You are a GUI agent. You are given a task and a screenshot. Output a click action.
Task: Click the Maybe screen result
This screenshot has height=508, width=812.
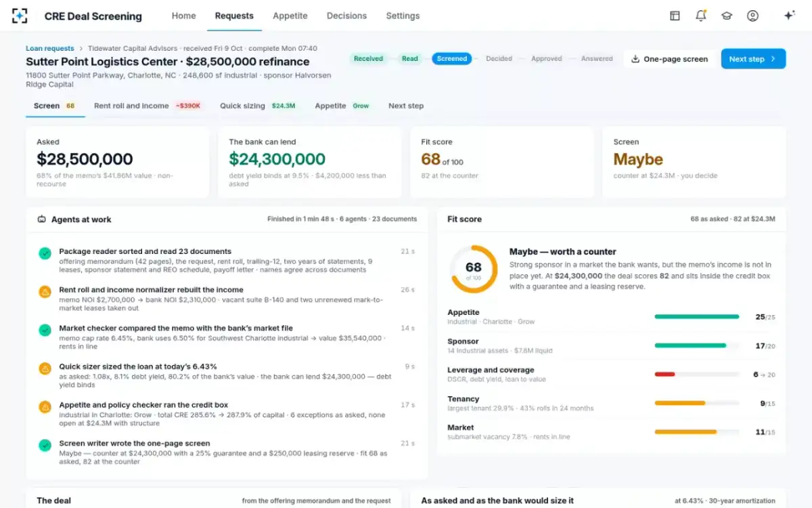pos(638,159)
